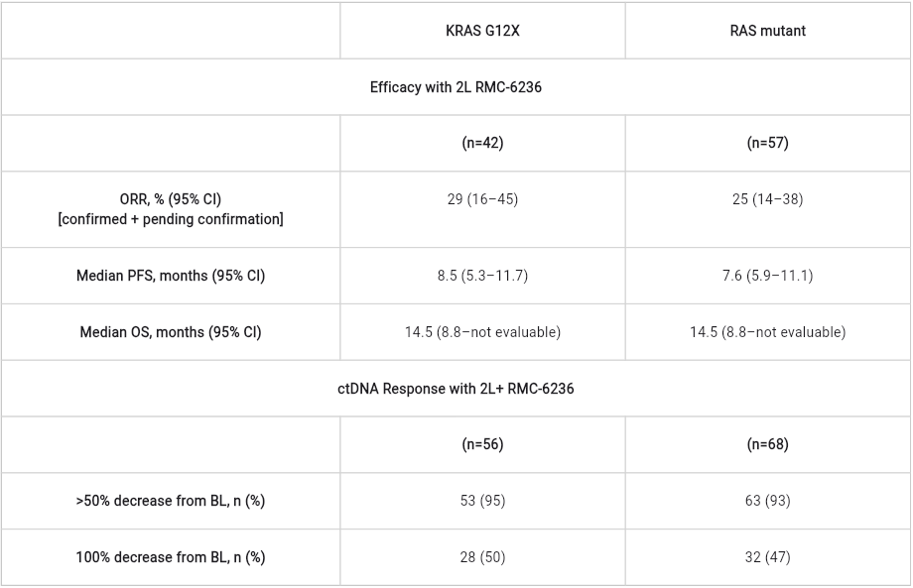The image size is (913, 588).
Task: Click the value 53 (95)
Action: pyautogui.click(x=482, y=501)
